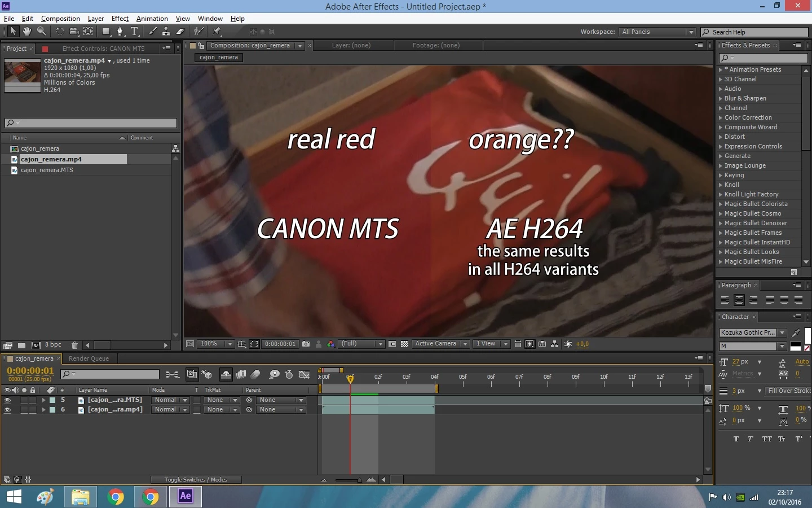
Task: Toggle Live Update in timeline
Action: pyautogui.click(x=192, y=374)
